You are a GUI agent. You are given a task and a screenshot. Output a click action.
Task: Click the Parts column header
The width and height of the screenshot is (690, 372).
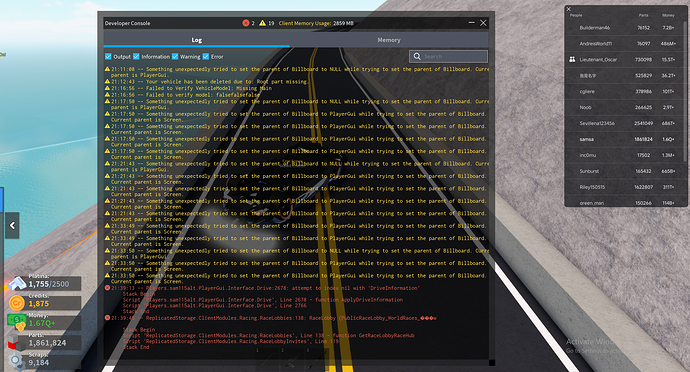pos(643,15)
